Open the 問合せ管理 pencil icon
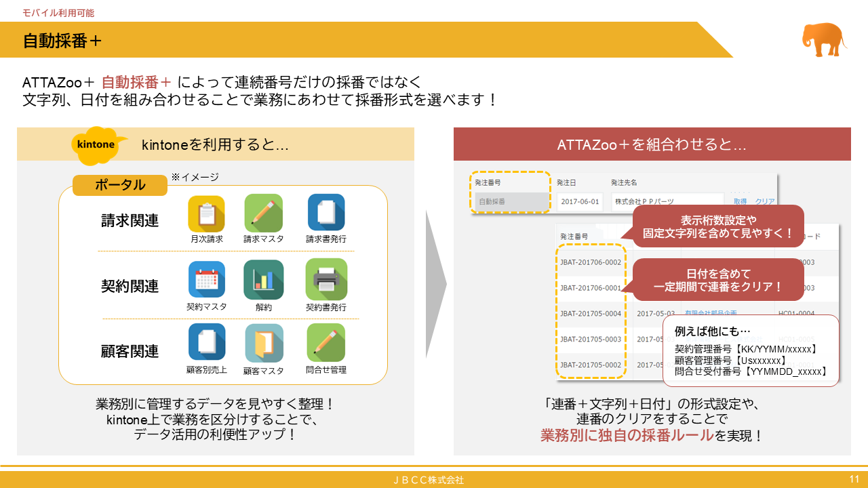The width and height of the screenshot is (868, 488). pyautogui.click(x=325, y=342)
